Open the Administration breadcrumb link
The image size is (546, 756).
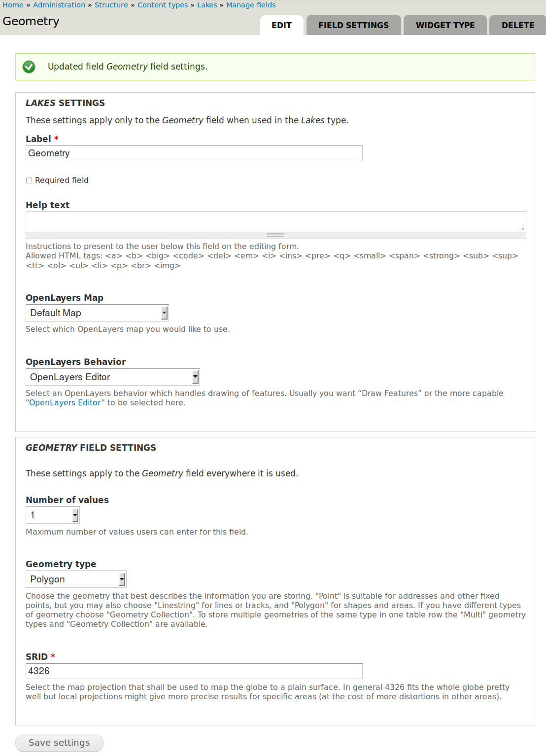pyautogui.click(x=59, y=5)
